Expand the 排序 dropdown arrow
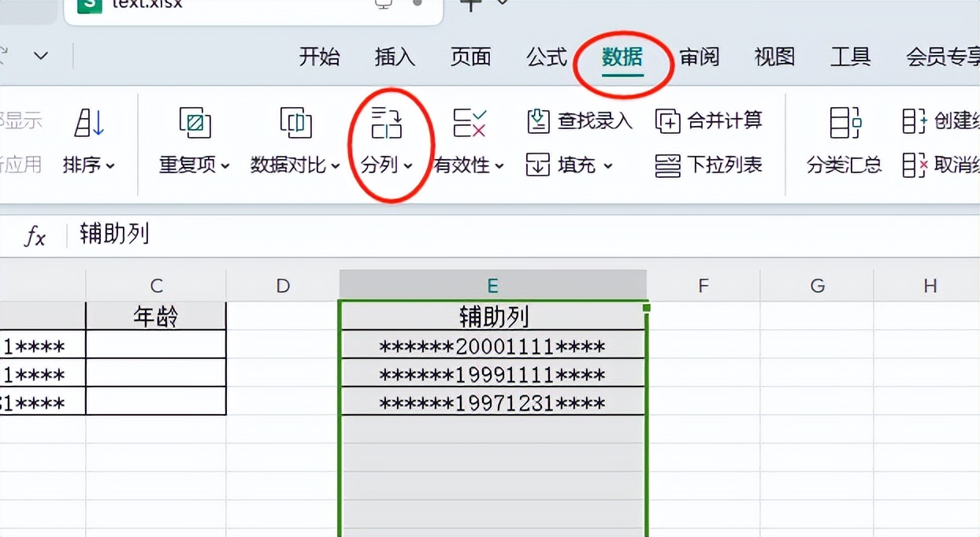The image size is (980, 537). pyautogui.click(x=110, y=166)
